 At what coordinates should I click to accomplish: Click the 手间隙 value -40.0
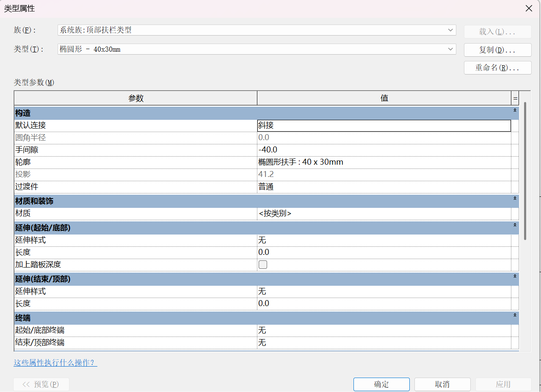[384, 150]
